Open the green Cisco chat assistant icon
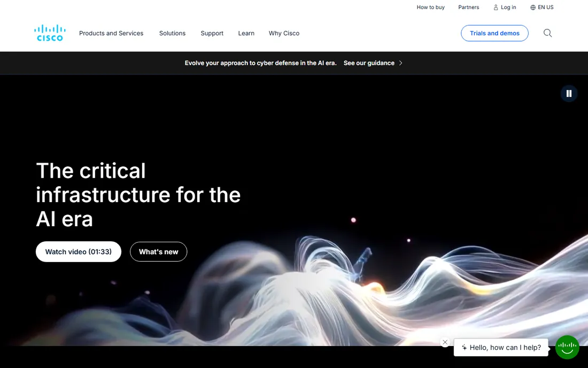 pyautogui.click(x=567, y=347)
